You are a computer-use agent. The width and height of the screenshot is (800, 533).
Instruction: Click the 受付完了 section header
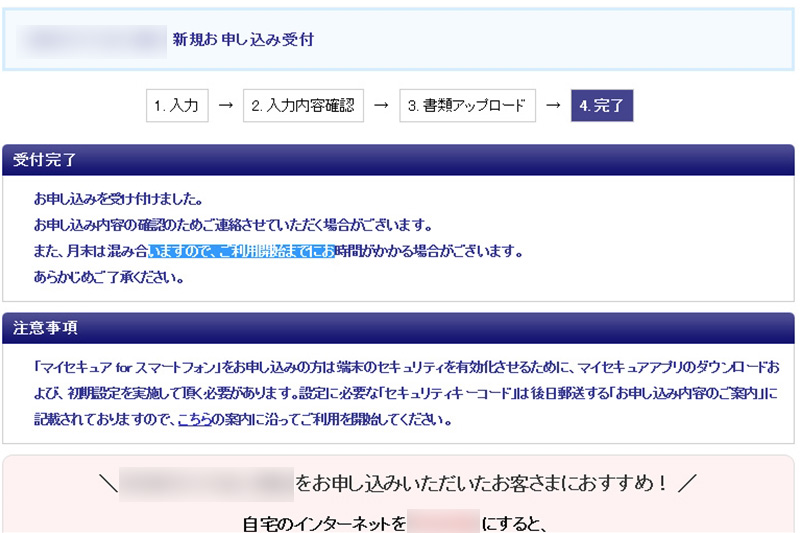(398, 160)
